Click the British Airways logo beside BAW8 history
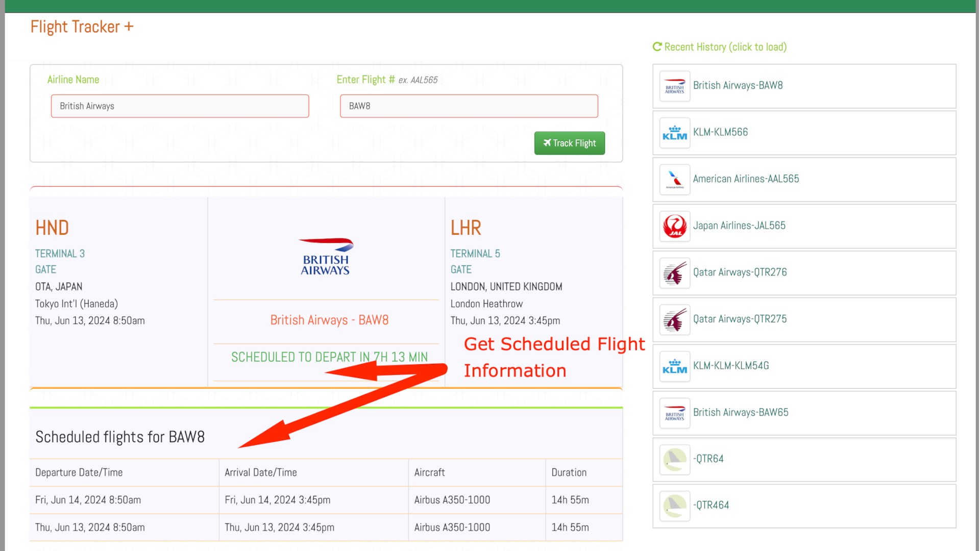This screenshot has width=980, height=551. (675, 86)
